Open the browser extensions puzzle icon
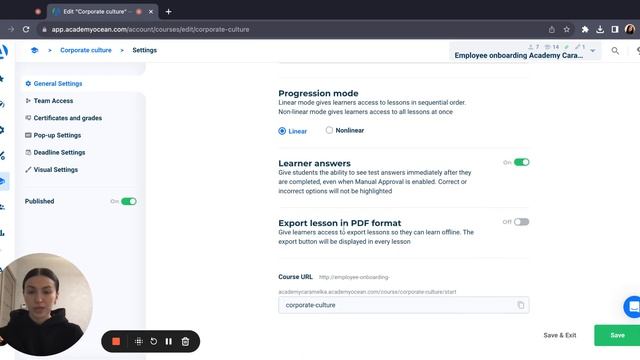The height and width of the screenshot is (360, 640). pos(585,29)
